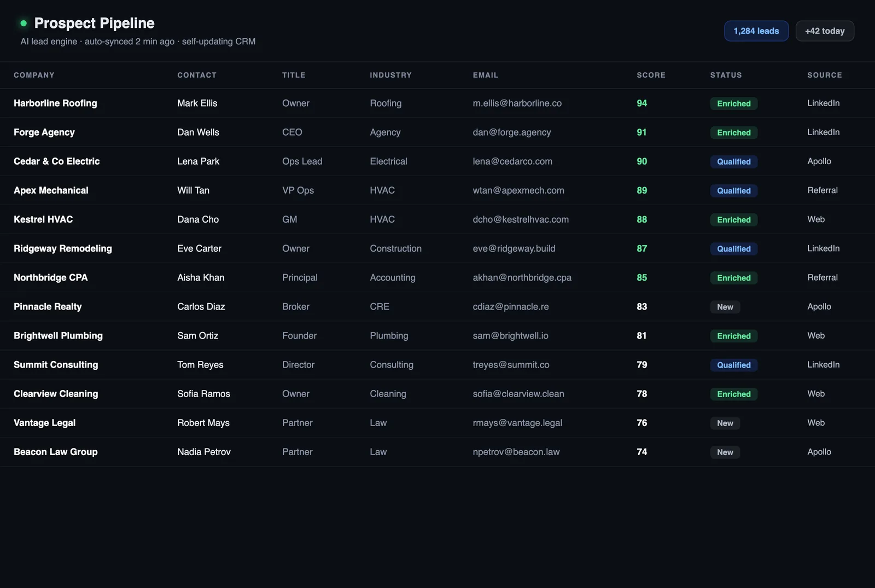
Task: Select the Cedar & Co Electric company
Action: pyautogui.click(x=57, y=161)
